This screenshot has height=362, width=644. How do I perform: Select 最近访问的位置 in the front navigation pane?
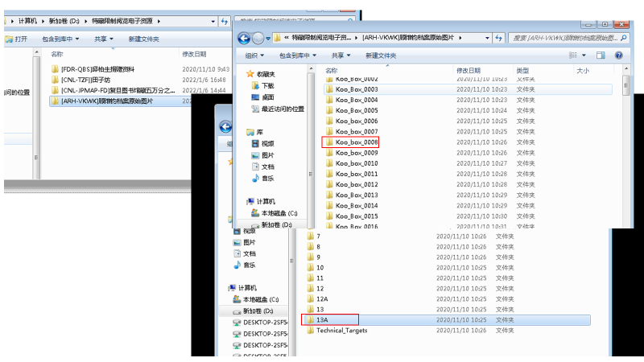(x=278, y=109)
